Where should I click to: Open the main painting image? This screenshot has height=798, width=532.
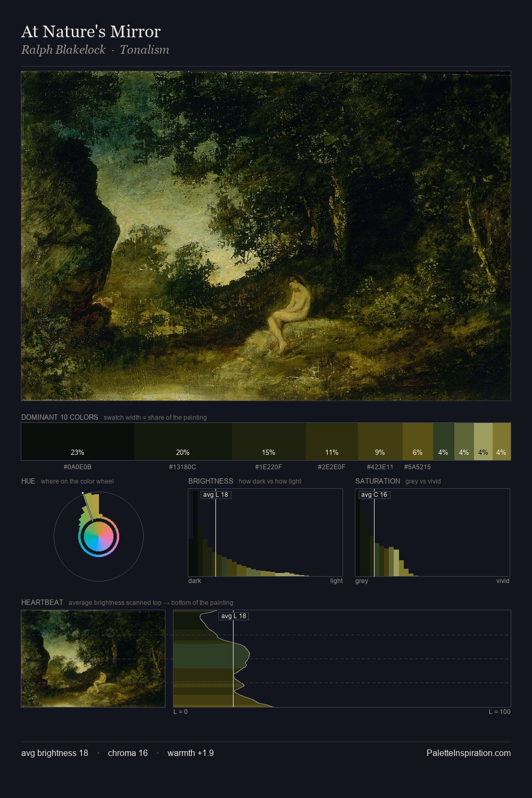coord(266,236)
